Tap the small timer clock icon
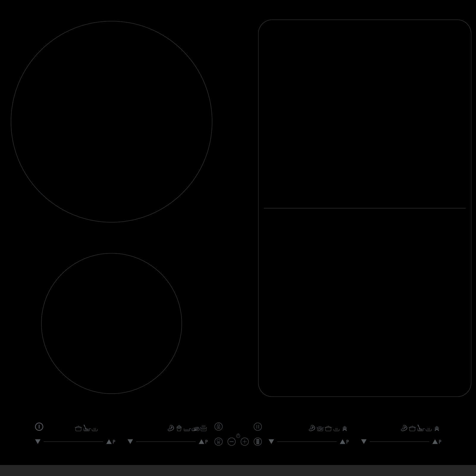The image size is (476, 476). (x=238, y=436)
